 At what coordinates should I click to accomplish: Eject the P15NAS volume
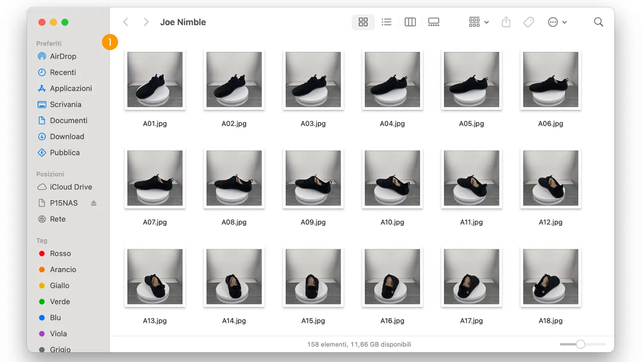93,203
